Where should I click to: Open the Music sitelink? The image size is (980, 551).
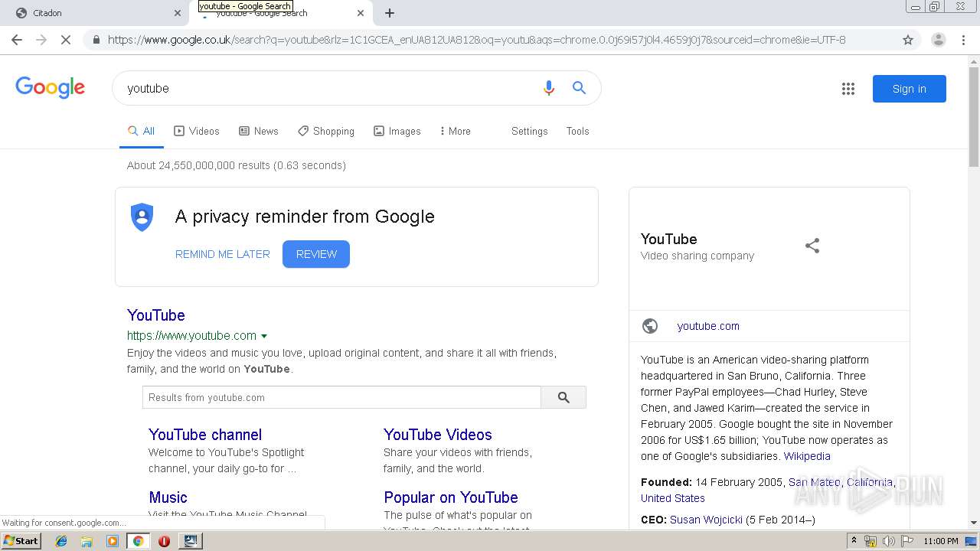(x=168, y=497)
